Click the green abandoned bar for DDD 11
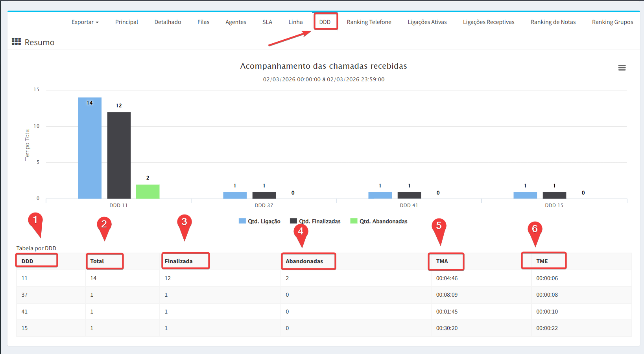This screenshot has height=354, width=644. coord(148,192)
